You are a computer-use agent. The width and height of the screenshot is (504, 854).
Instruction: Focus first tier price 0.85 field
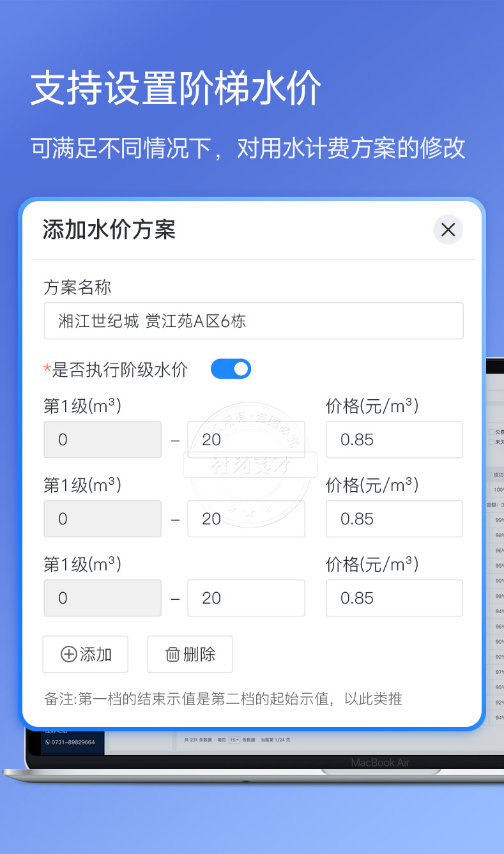point(394,439)
